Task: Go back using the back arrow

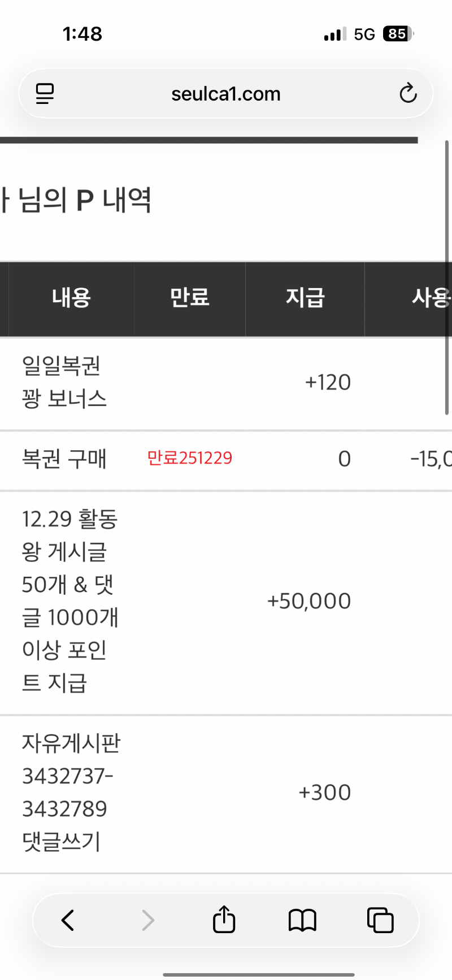Action: 68,920
